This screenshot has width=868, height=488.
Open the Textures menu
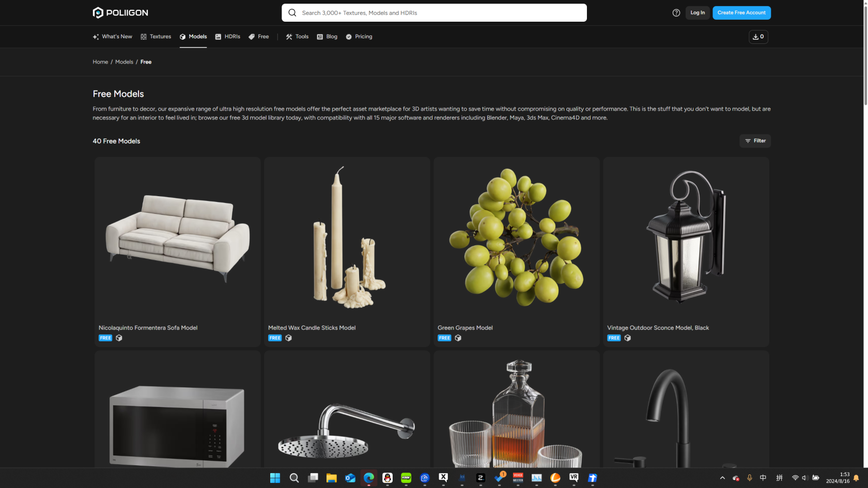point(156,37)
